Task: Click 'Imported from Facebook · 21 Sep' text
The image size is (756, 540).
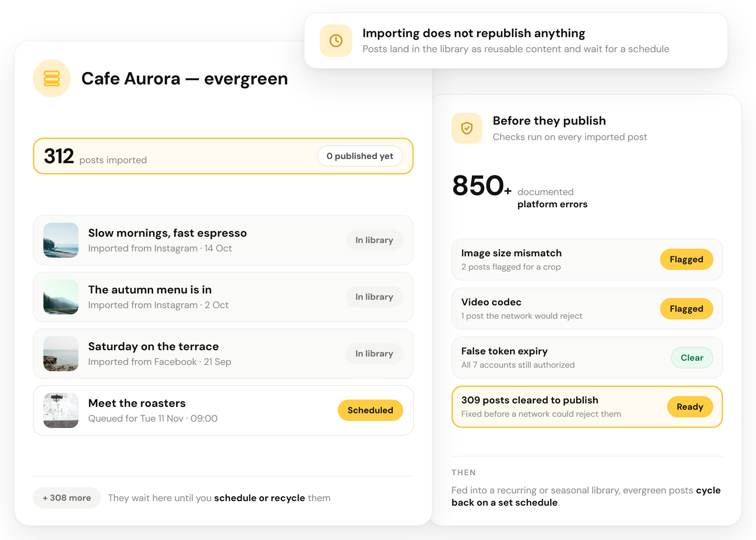Action: 160,362
